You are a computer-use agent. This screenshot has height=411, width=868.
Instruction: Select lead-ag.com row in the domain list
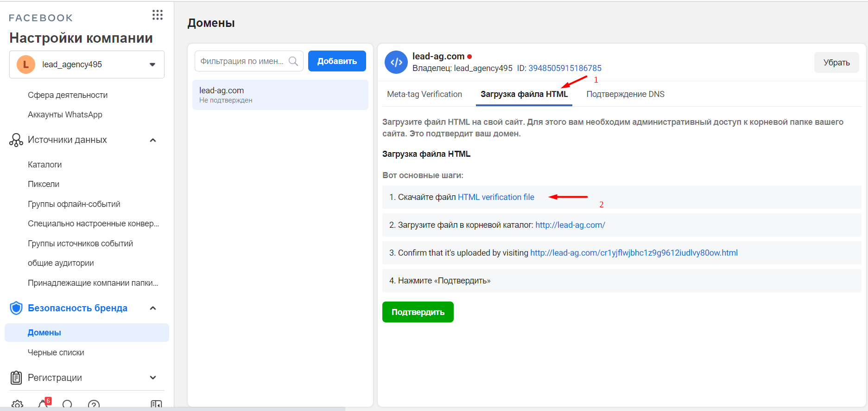click(x=280, y=95)
